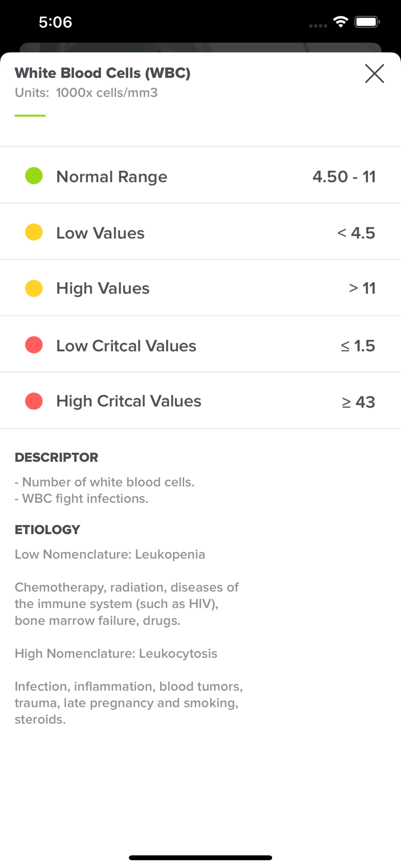Select the High Critcal Values row label
The height and width of the screenshot is (868, 401).
pyautogui.click(x=129, y=401)
